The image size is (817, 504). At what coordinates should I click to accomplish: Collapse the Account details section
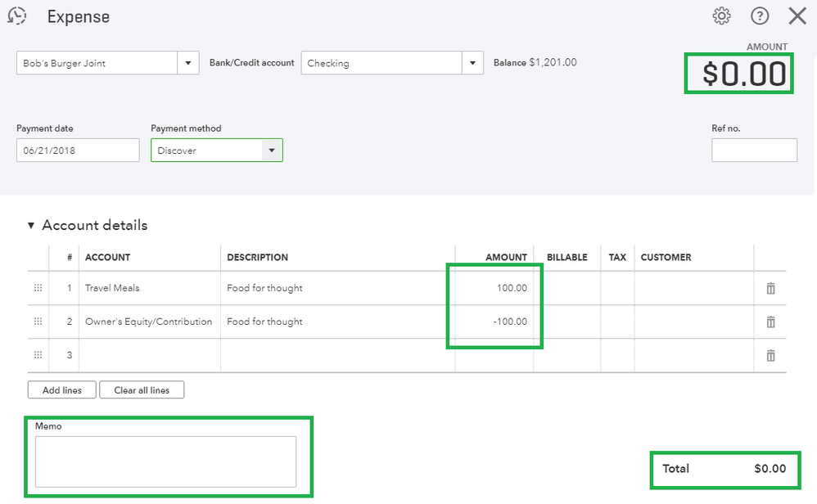[32, 226]
